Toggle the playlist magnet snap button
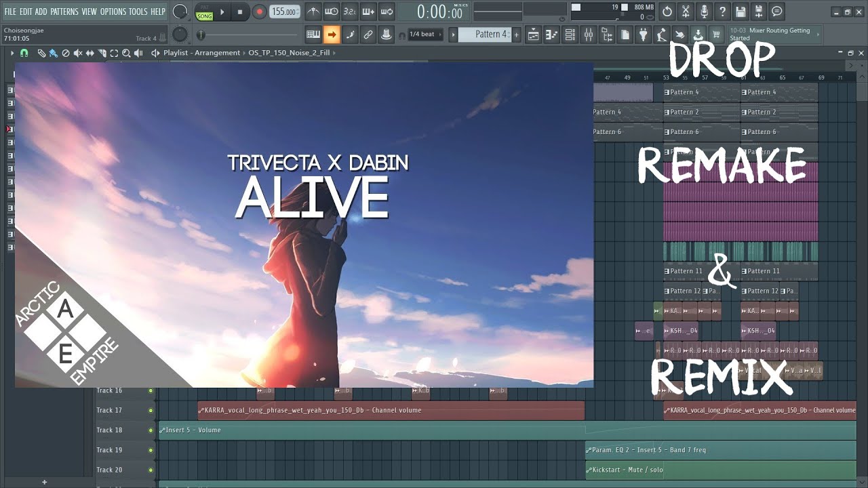 (x=24, y=53)
